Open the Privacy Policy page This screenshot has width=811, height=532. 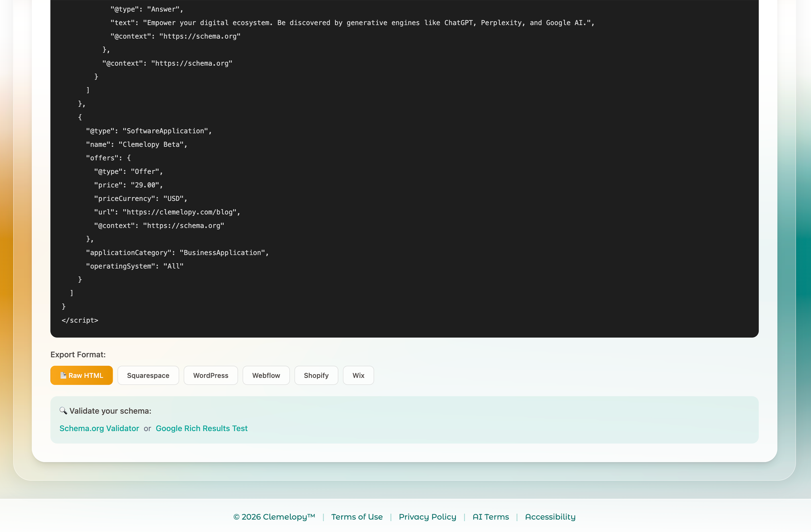pyautogui.click(x=427, y=517)
